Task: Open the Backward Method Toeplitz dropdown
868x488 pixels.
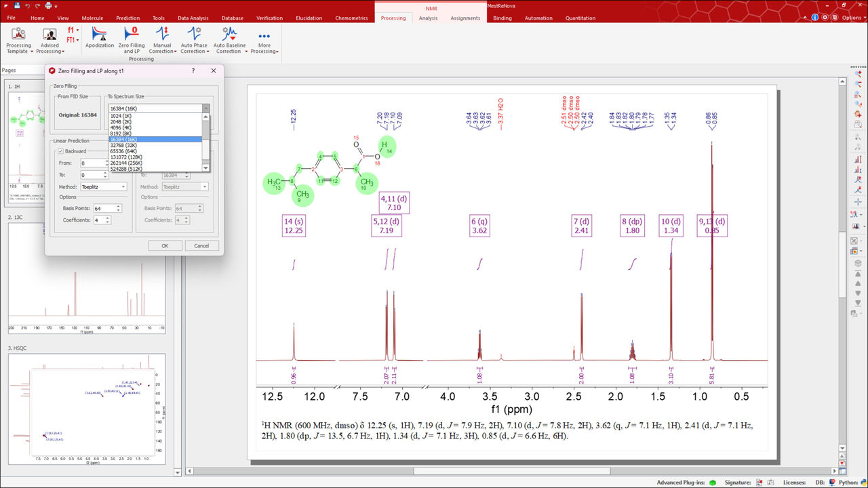Action: click(x=103, y=186)
